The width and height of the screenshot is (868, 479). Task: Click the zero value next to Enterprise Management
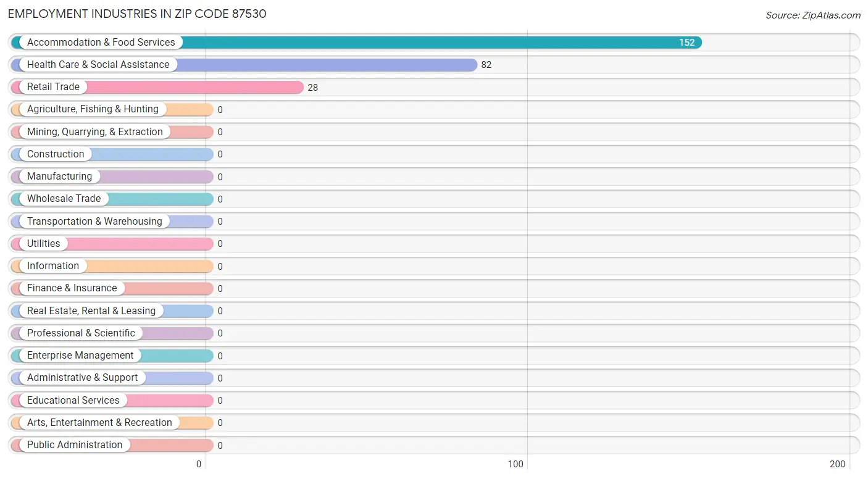point(220,356)
